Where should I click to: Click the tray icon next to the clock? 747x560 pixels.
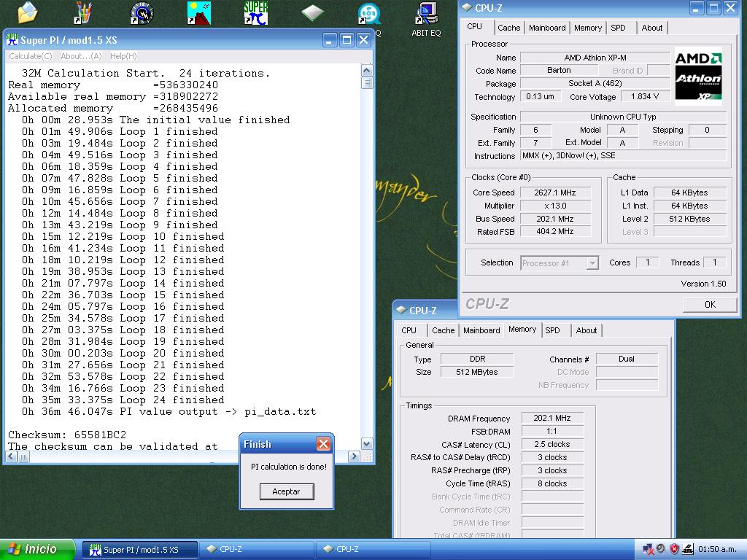688,549
